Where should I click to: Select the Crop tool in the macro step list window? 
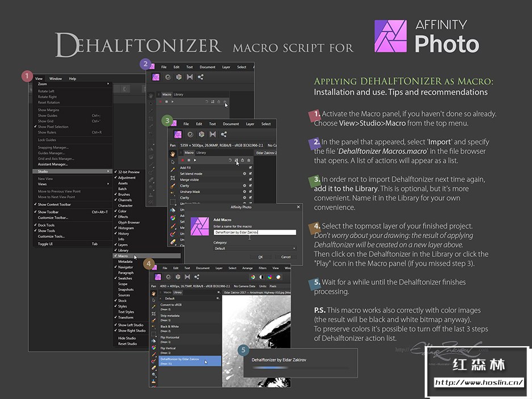coord(173,178)
